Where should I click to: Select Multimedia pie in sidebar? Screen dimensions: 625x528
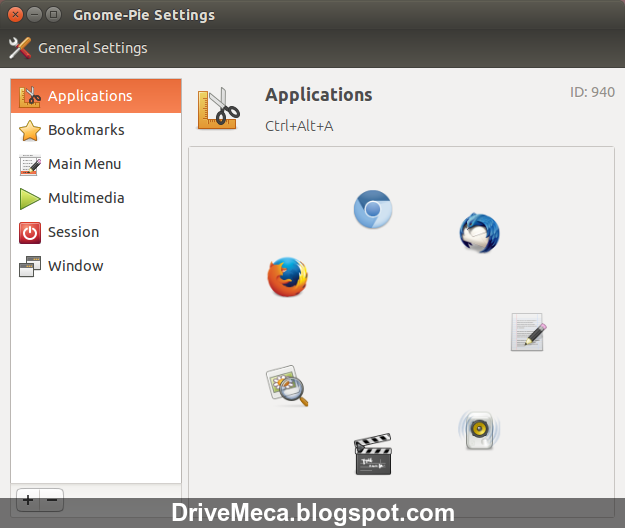(96, 198)
